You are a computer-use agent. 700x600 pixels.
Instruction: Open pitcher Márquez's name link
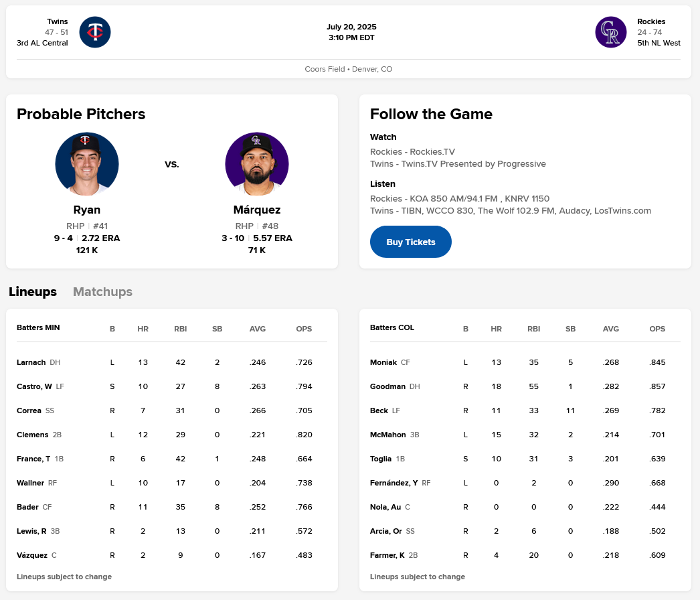tap(257, 210)
